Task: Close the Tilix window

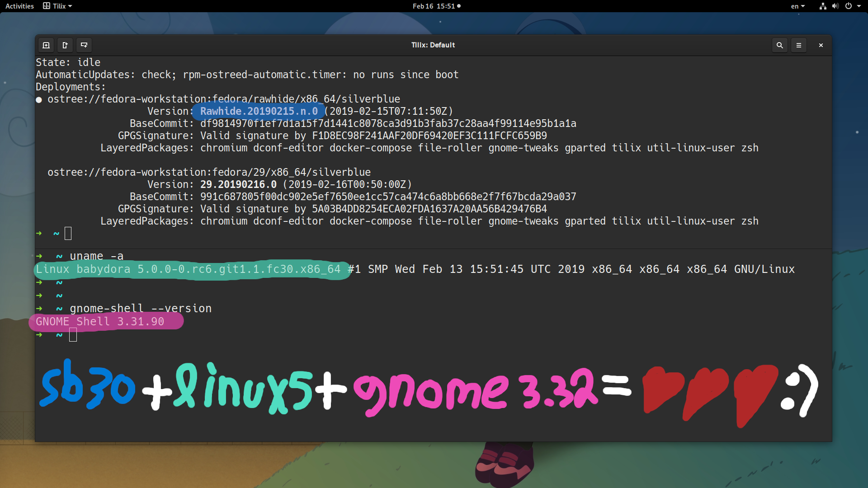Action: [x=821, y=45]
